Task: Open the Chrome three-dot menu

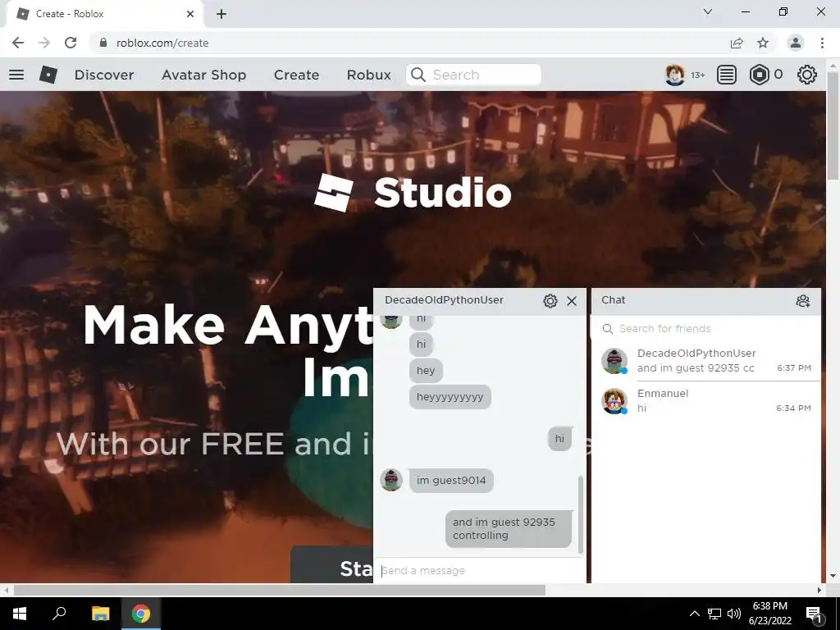Action: tap(822, 43)
